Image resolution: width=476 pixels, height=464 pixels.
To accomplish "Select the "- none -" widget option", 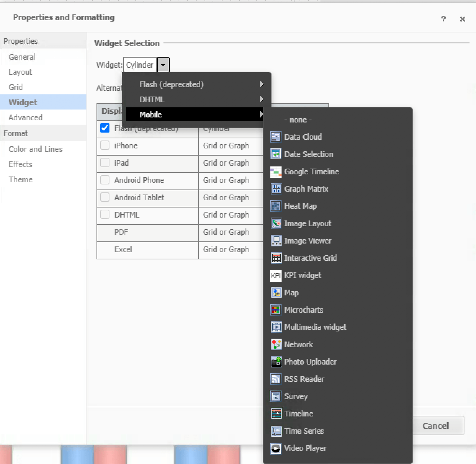I will pyautogui.click(x=298, y=120).
